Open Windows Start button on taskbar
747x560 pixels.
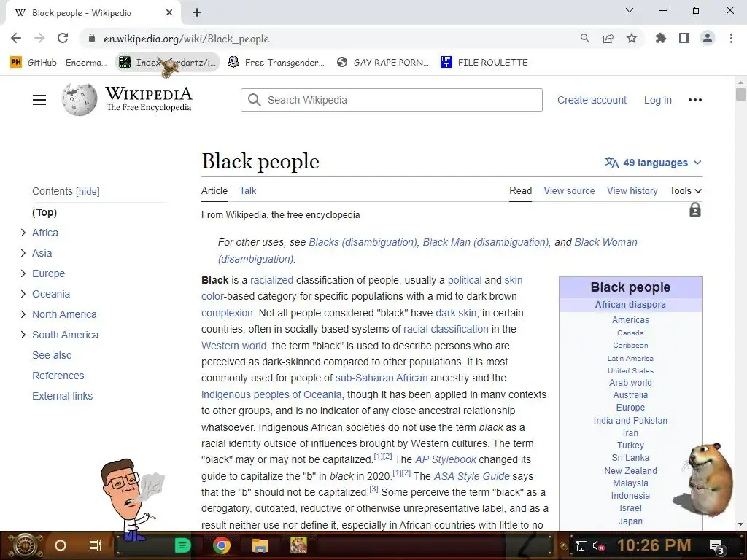25,545
